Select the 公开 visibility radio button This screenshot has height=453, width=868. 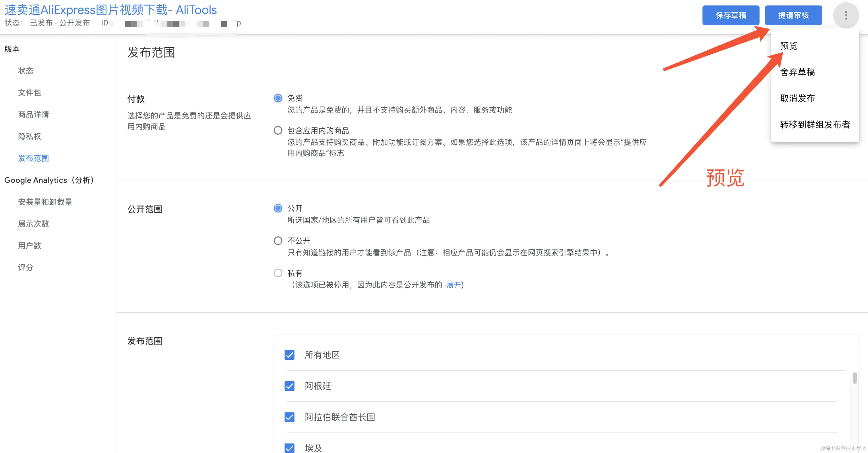(278, 208)
